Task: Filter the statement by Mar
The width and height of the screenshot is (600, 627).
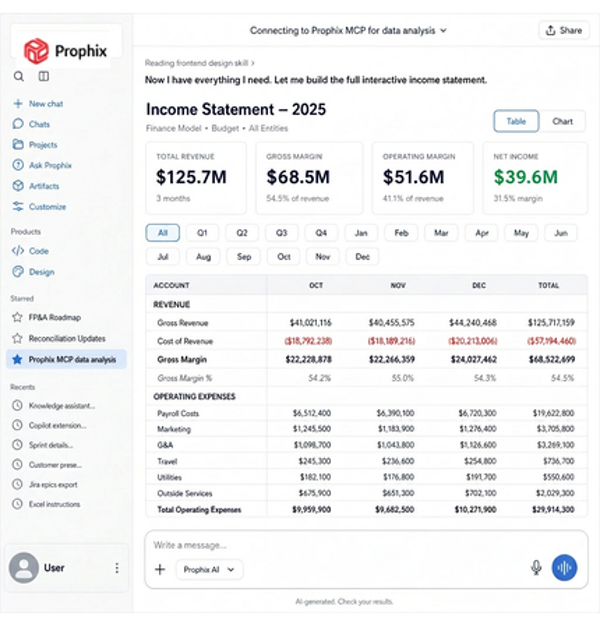Action: pos(441,233)
